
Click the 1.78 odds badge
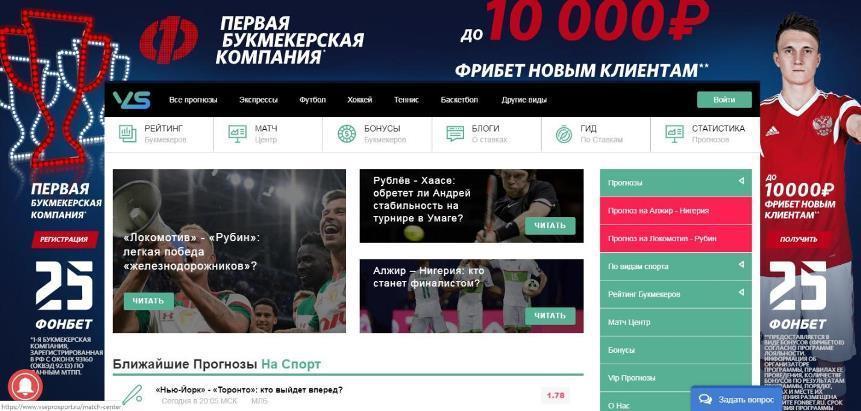556,395
